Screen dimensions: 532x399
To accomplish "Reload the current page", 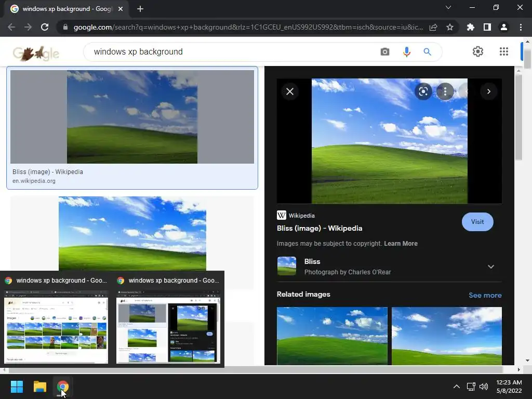I will pos(45,27).
